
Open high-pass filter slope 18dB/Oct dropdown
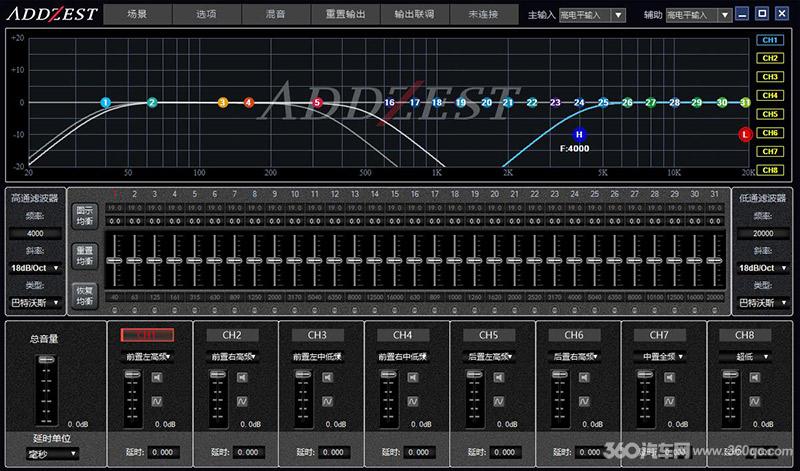[x=35, y=268]
